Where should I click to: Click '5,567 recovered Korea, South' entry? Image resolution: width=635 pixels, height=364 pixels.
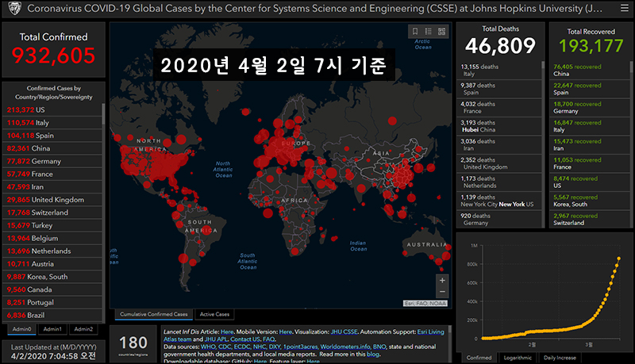pyautogui.click(x=589, y=201)
